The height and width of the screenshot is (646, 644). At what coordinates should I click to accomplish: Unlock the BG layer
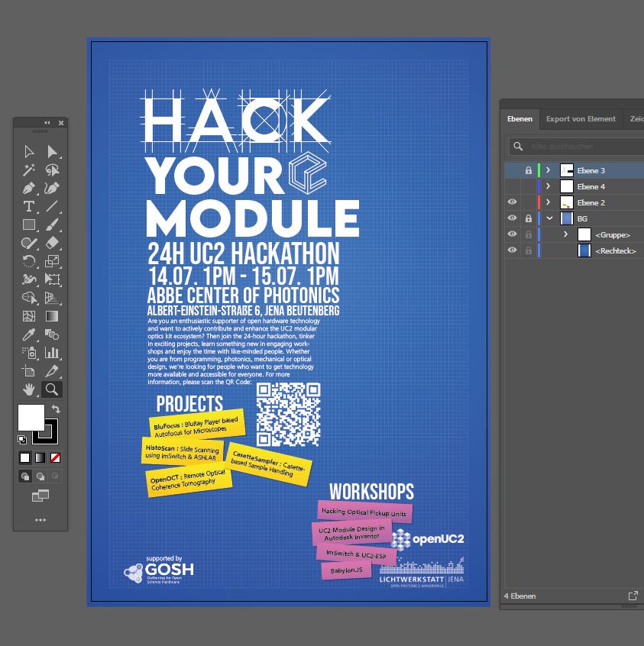528,218
